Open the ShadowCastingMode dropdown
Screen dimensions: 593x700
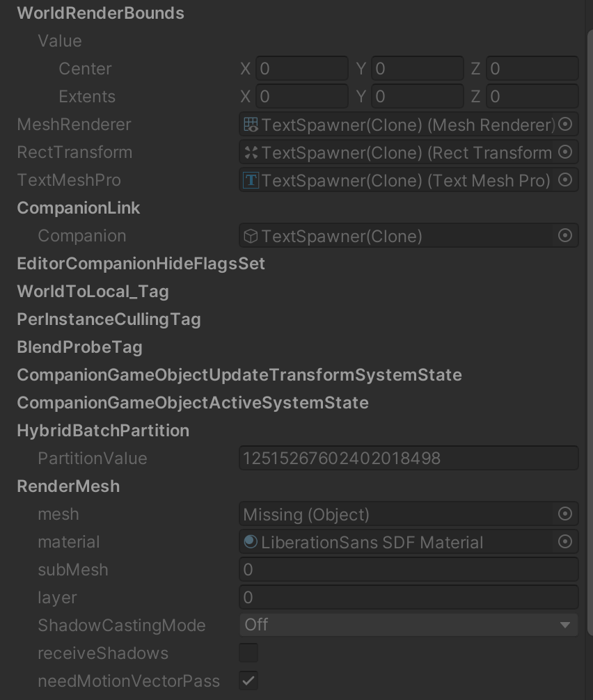click(x=409, y=625)
